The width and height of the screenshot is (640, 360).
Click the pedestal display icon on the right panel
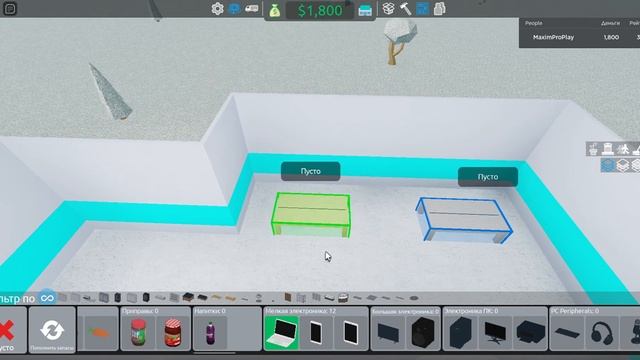click(608, 149)
